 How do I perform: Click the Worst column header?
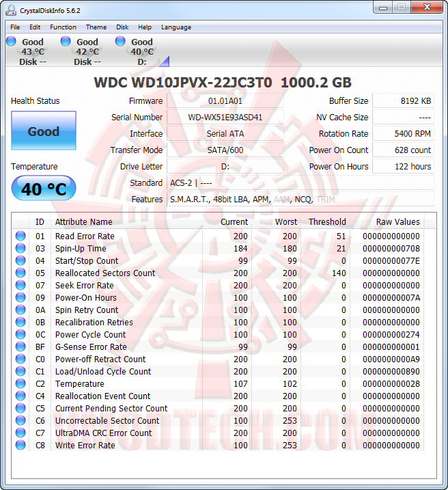point(277,222)
